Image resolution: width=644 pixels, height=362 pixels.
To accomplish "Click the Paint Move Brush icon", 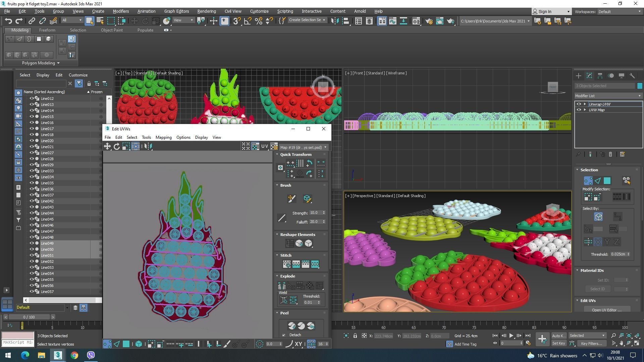I will click(291, 199).
